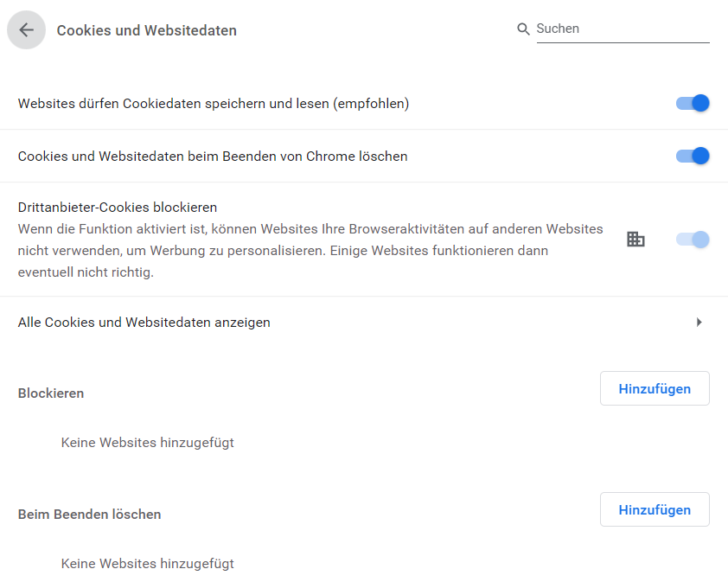Click the Blockieren section heading
728x582 pixels.
click(51, 393)
